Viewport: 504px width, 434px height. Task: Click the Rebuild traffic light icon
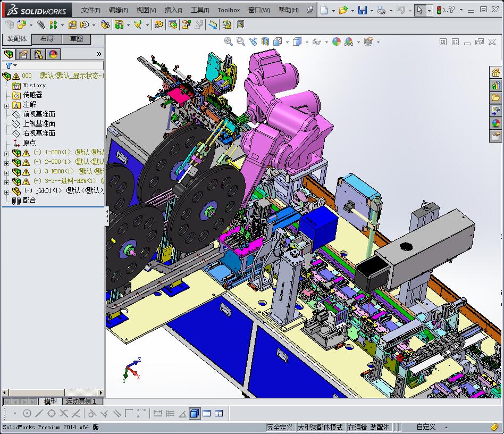point(439,10)
